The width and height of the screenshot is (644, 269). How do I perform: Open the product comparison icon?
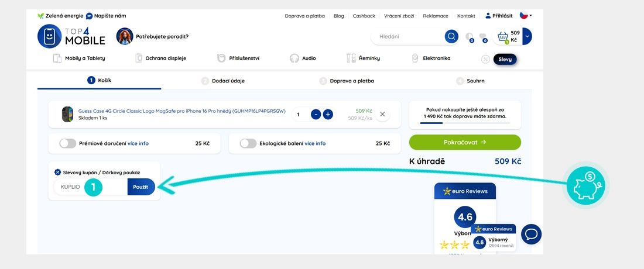pos(470,37)
